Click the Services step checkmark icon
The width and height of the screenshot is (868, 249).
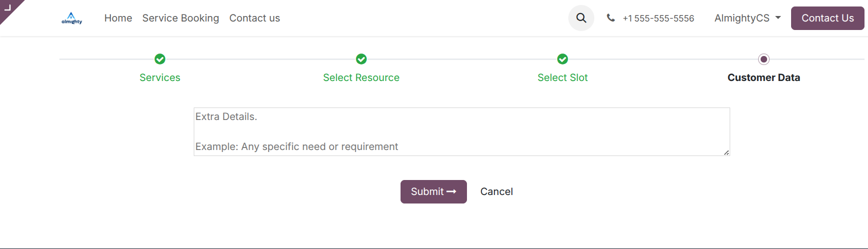tap(160, 59)
